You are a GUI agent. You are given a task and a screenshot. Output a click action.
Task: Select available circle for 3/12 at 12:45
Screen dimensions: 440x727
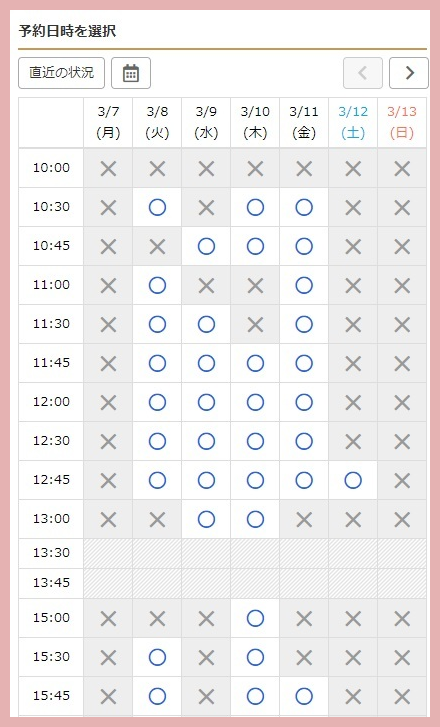[x=353, y=480]
